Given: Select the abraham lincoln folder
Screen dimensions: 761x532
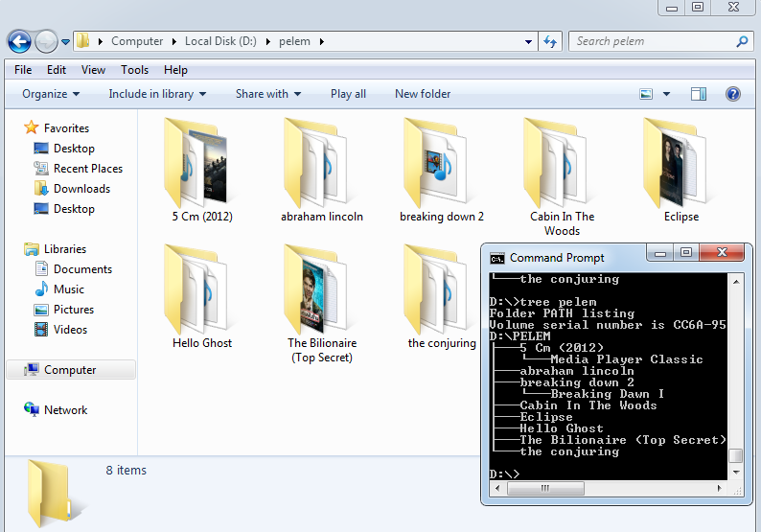Looking at the screenshot, I should pos(322,170).
